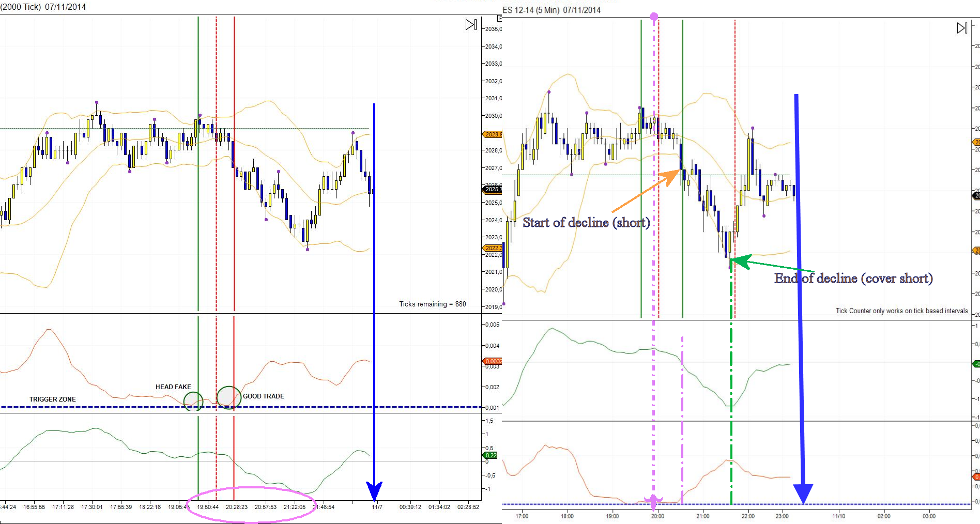Click the 0,005 indicator scale label
Viewport: 980px width, 524px height.
click(x=493, y=325)
